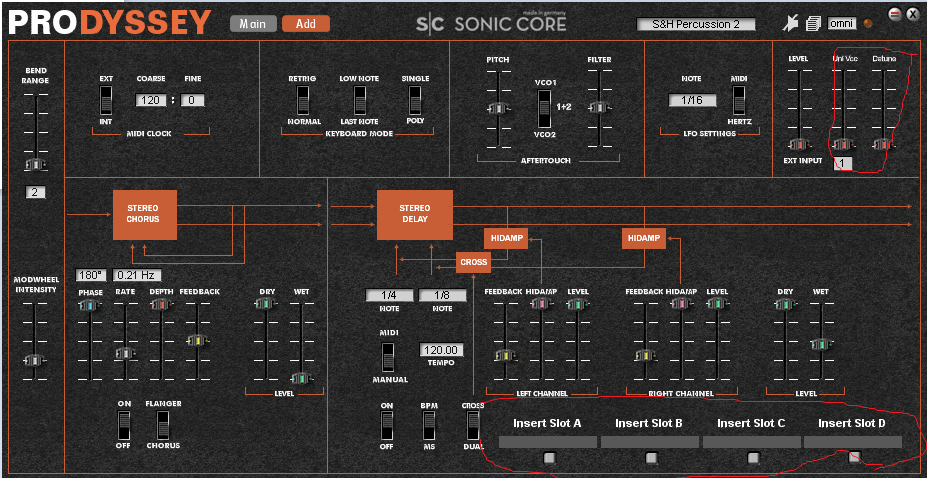
Task: Switch to the Add page tab
Action: (x=305, y=23)
